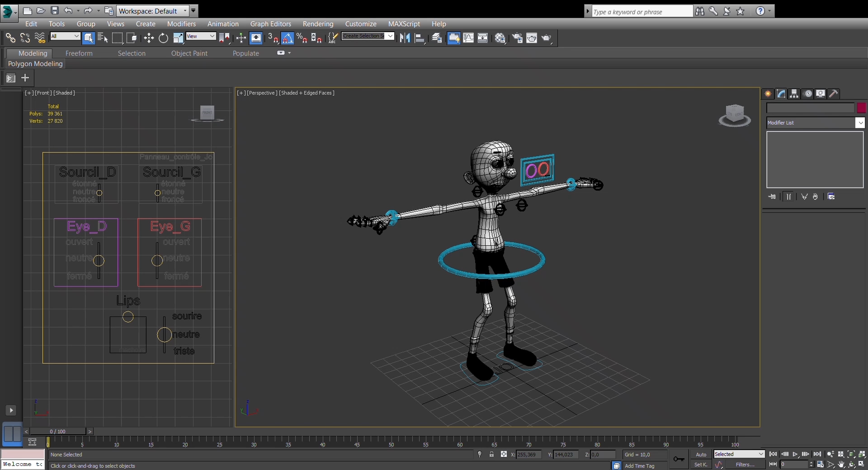868x470 pixels.
Task: Open the Utilities hammer panel
Action: point(834,94)
